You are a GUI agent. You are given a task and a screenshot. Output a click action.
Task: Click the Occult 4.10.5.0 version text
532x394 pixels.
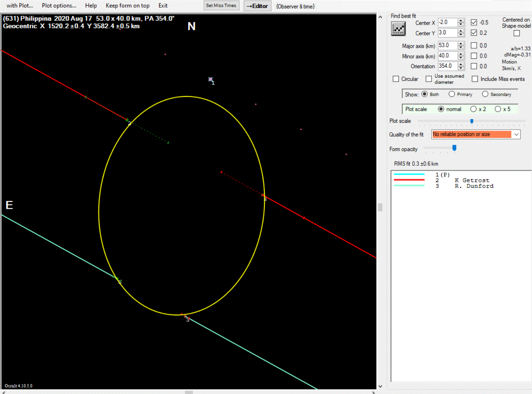pyautogui.click(x=18, y=386)
